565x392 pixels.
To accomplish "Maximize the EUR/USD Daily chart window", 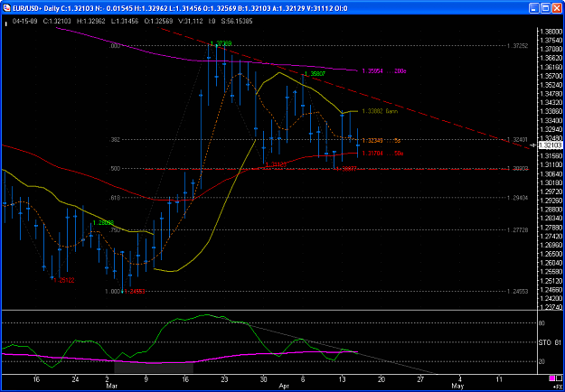I will point(545,7).
